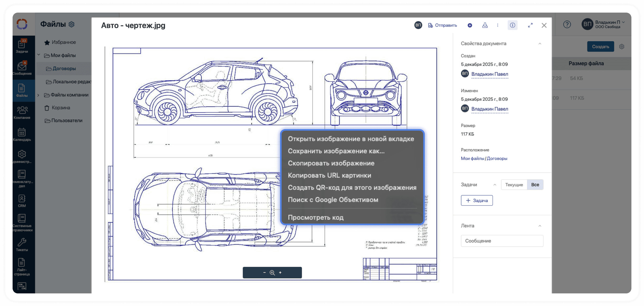Switch tasks filter to Текущие

[514, 185]
